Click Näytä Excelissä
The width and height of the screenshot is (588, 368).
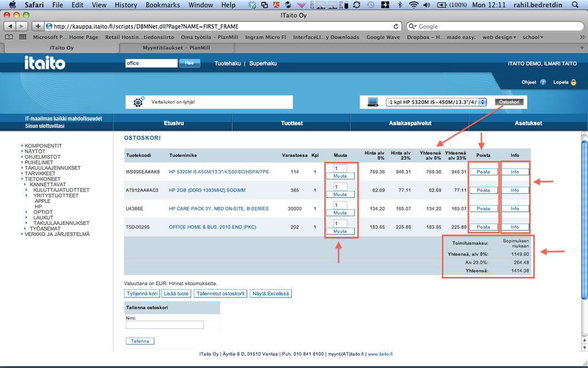tap(271, 294)
